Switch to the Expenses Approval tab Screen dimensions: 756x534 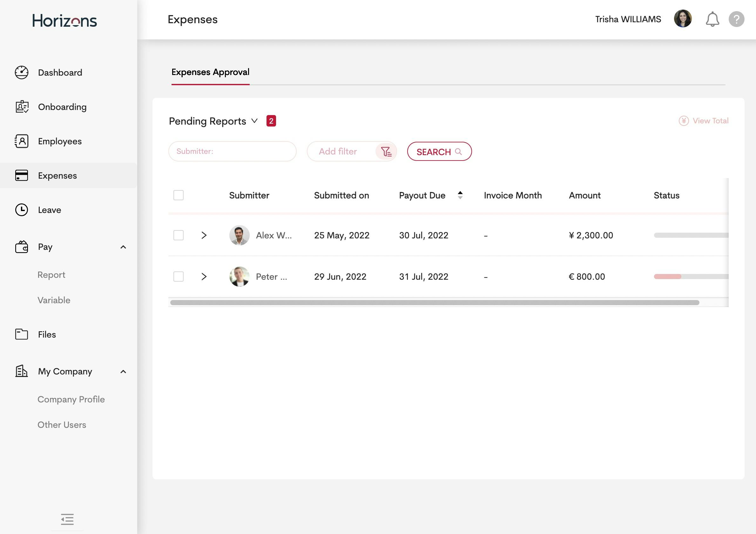click(x=210, y=72)
